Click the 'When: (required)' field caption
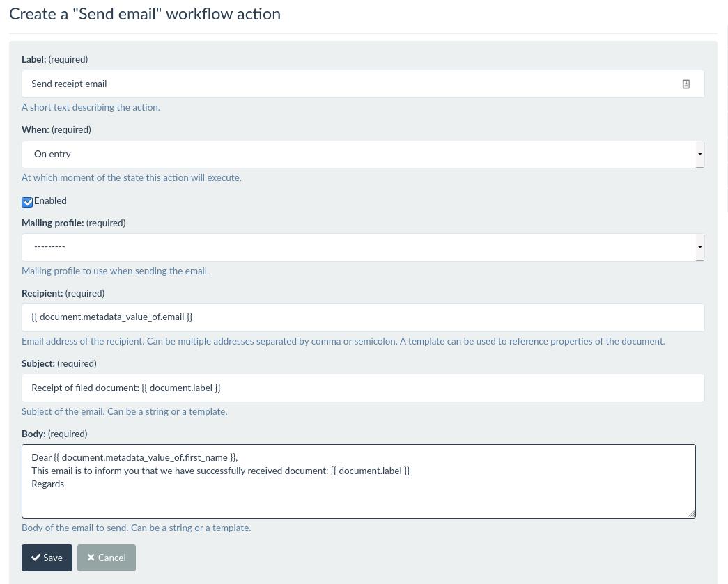This screenshot has width=728, height=584. [x=56, y=130]
